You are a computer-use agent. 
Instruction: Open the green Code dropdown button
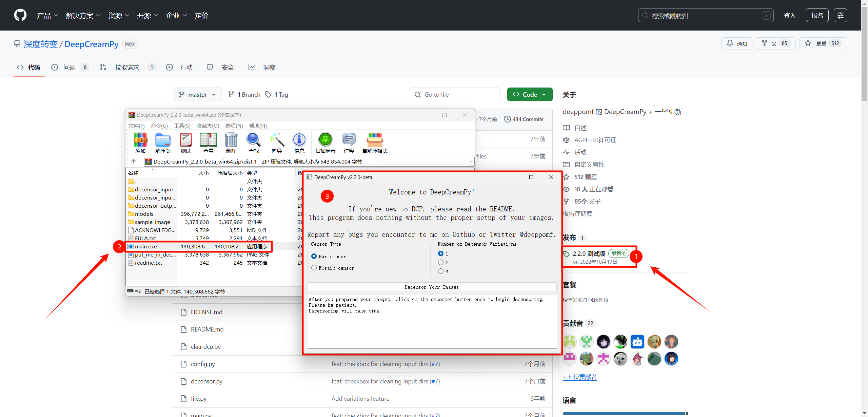(530, 95)
